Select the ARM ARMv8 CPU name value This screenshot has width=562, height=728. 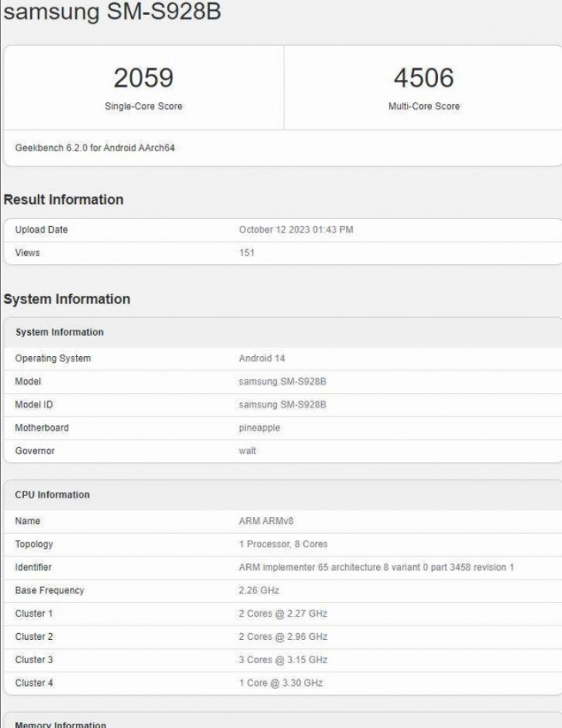coord(266,521)
